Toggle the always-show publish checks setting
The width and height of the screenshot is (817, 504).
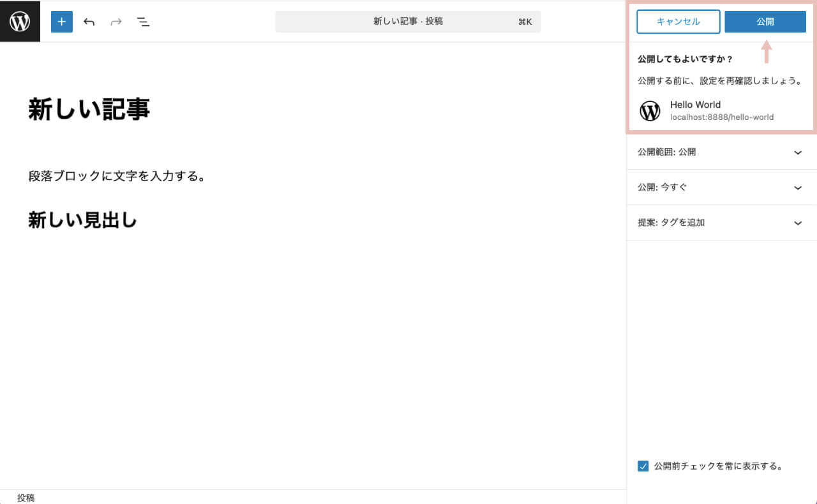(x=643, y=466)
